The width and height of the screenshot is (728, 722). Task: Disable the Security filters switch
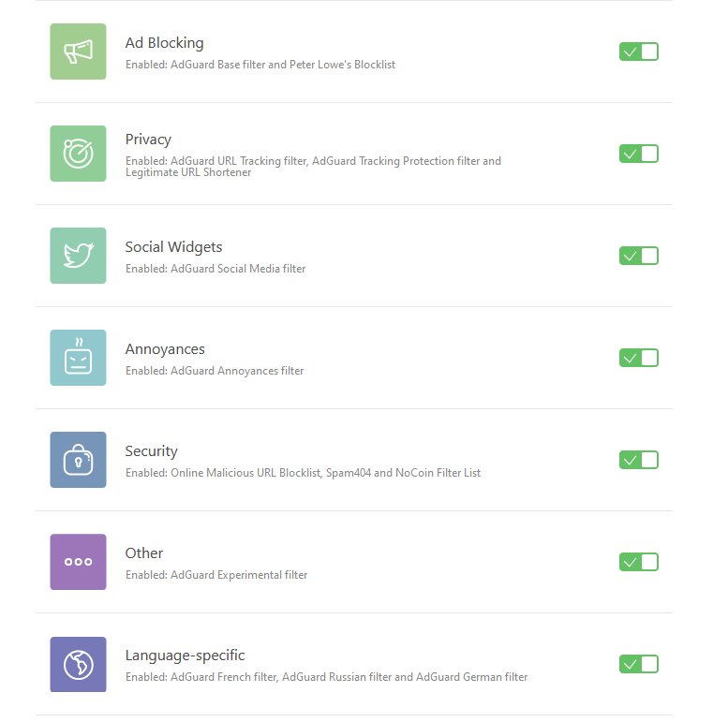[x=639, y=460]
